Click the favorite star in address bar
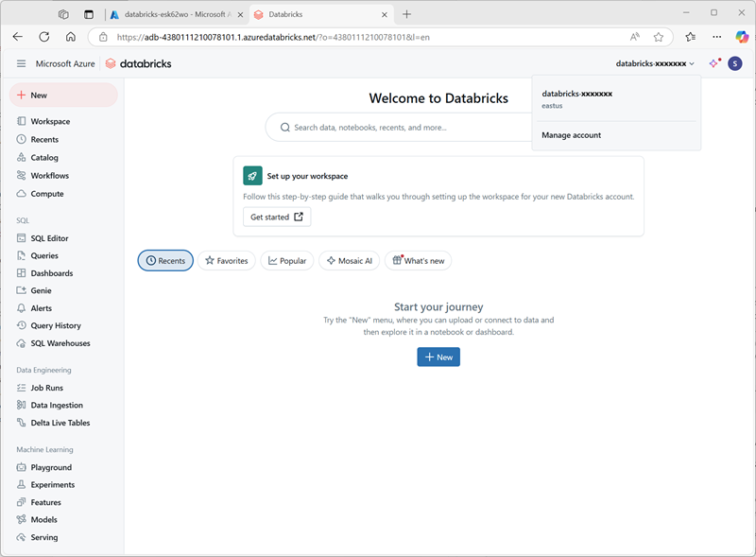756x557 pixels. point(658,37)
